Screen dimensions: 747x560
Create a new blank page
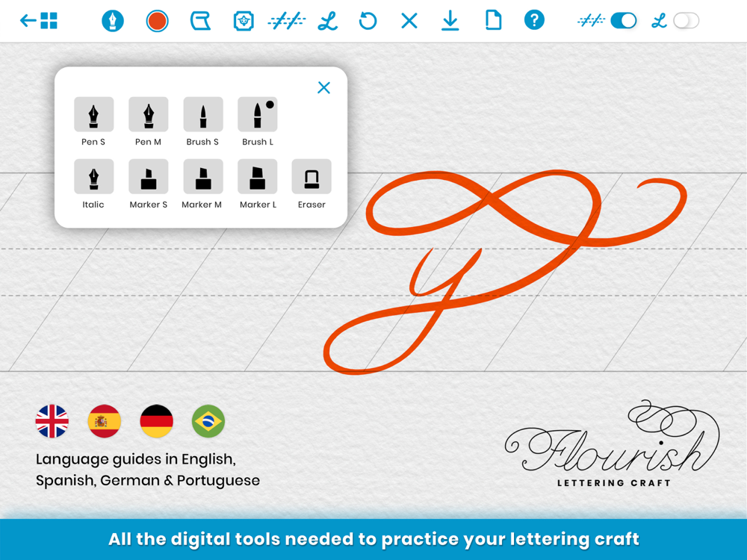(x=494, y=21)
